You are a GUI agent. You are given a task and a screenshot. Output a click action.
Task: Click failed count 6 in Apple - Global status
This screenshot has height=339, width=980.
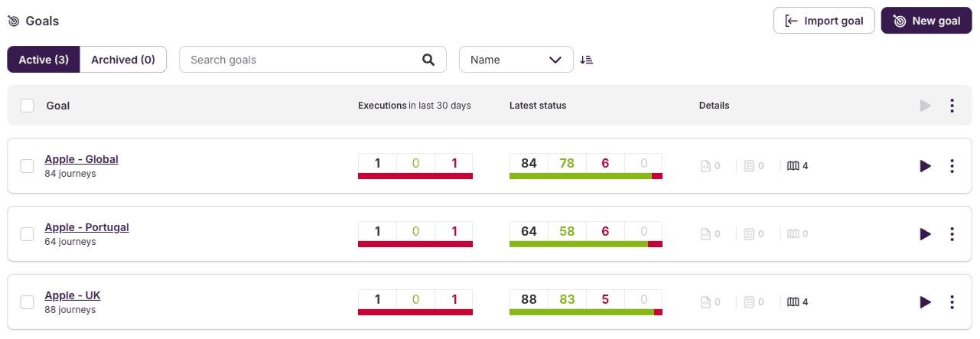point(605,163)
